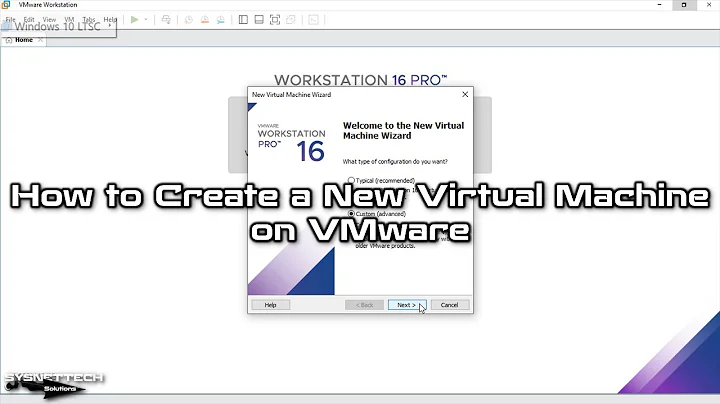Click the Send Ctrl+Alt+Del toolbar icon
The height and width of the screenshot is (404, 720).
(166, 20)
